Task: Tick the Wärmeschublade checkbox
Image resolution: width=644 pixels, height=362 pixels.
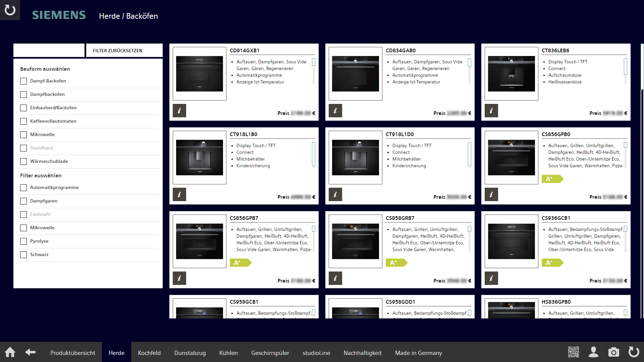Action: pos(23,162)
